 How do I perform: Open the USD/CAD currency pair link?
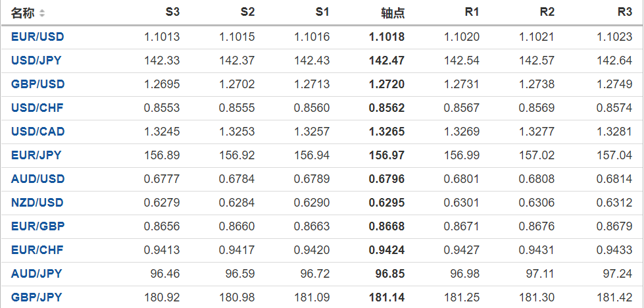[37, 132]
